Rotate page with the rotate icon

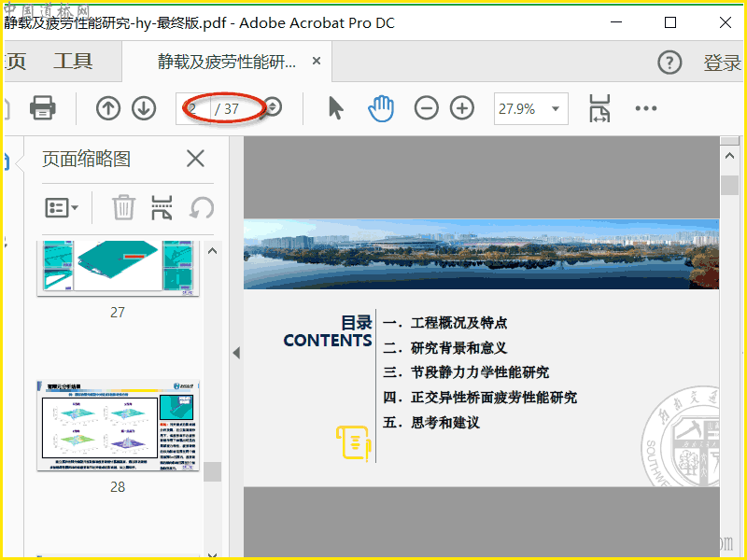[x=202, y=207]
